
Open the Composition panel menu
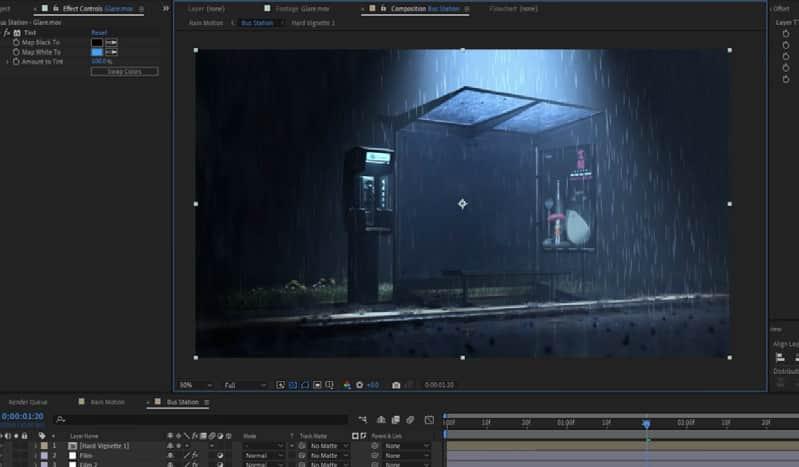467,9
